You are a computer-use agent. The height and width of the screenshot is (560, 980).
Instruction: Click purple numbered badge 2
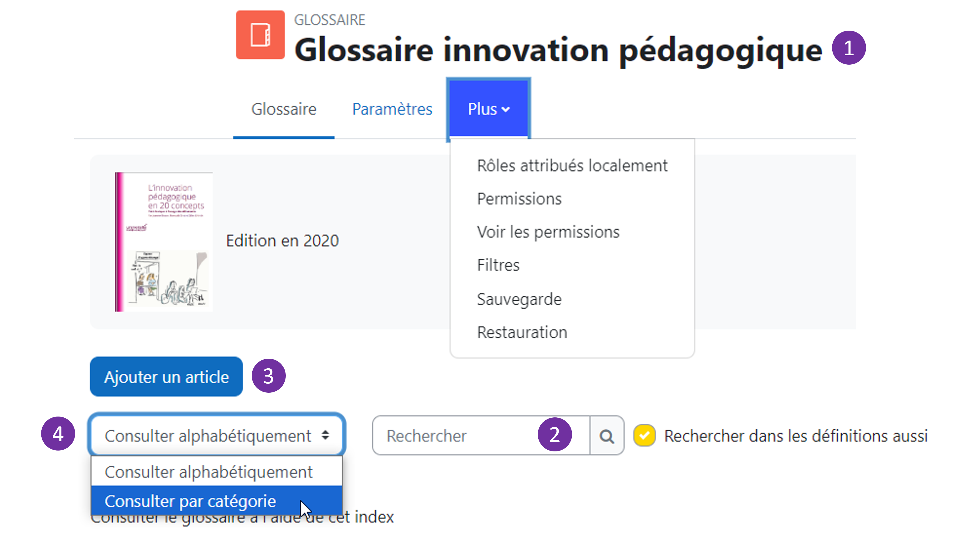coord(554,434)
